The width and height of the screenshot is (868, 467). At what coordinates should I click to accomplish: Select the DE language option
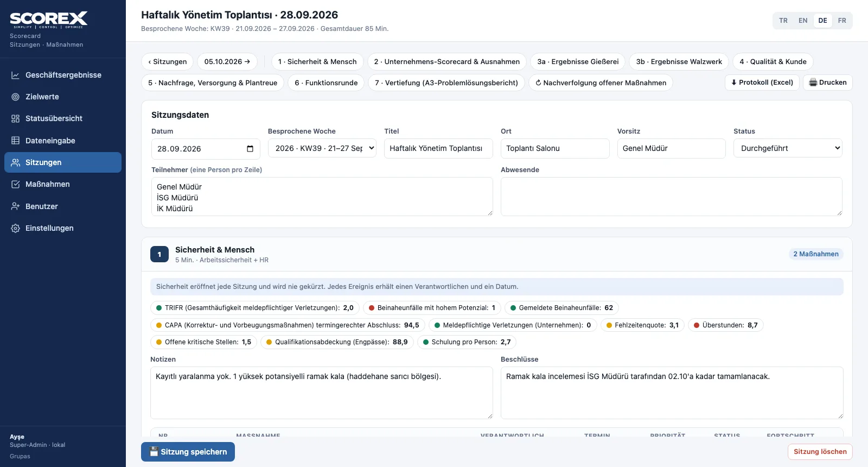pos(823,21)
